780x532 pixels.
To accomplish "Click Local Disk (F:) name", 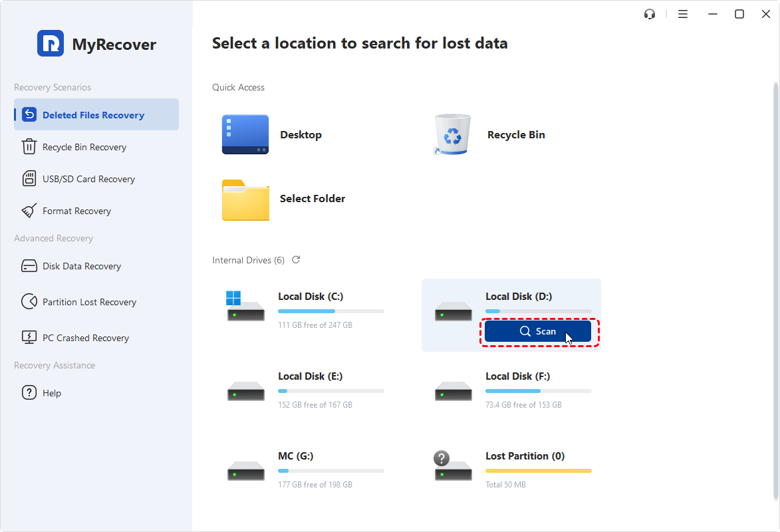I will tap(517, 376).
